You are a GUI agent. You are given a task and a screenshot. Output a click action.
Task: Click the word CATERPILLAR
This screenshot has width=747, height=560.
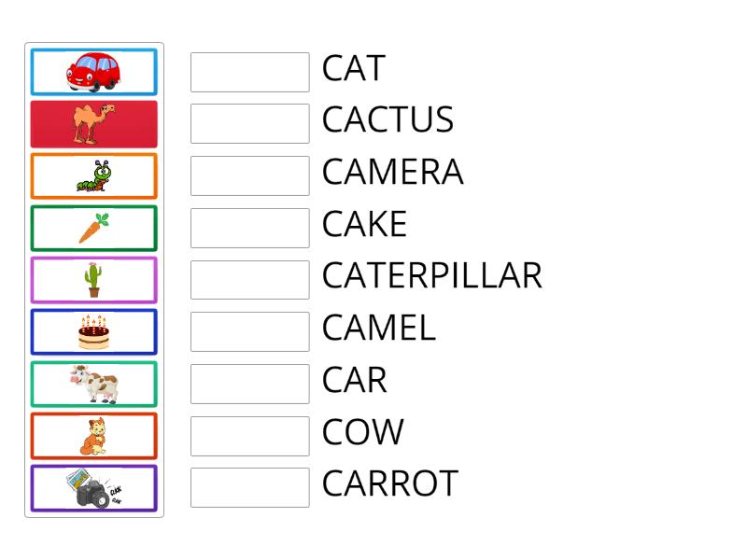click(431, 275)
